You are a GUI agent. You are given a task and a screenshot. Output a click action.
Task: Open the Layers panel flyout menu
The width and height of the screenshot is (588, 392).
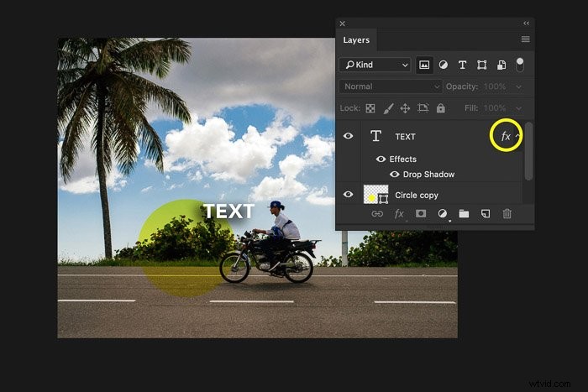525,39
